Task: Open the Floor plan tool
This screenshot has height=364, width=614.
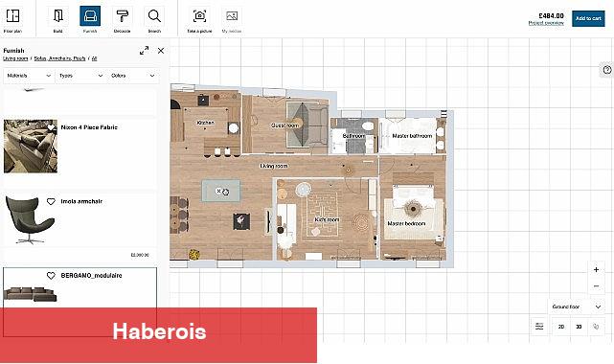Action: (x=12, y=16)
